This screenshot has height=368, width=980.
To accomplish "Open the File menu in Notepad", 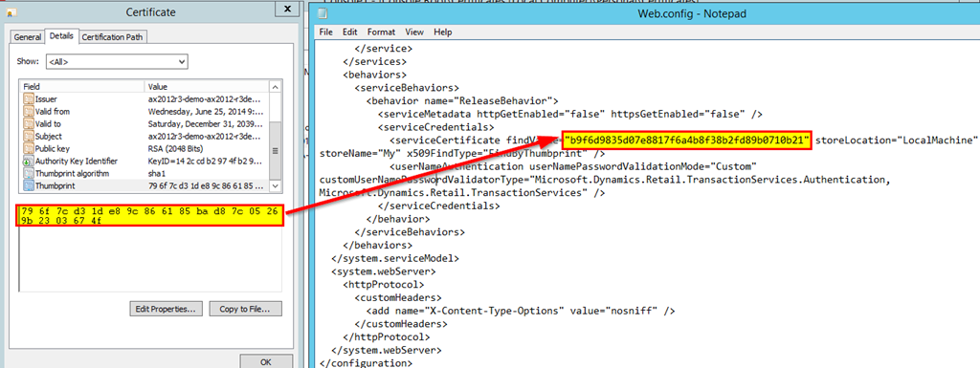I will click(x=326, y=32).
